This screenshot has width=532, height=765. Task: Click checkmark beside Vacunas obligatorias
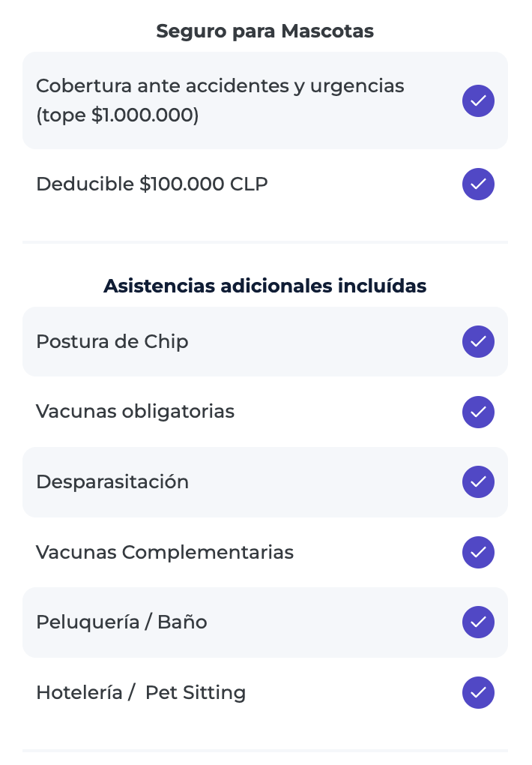click(478, 412)
